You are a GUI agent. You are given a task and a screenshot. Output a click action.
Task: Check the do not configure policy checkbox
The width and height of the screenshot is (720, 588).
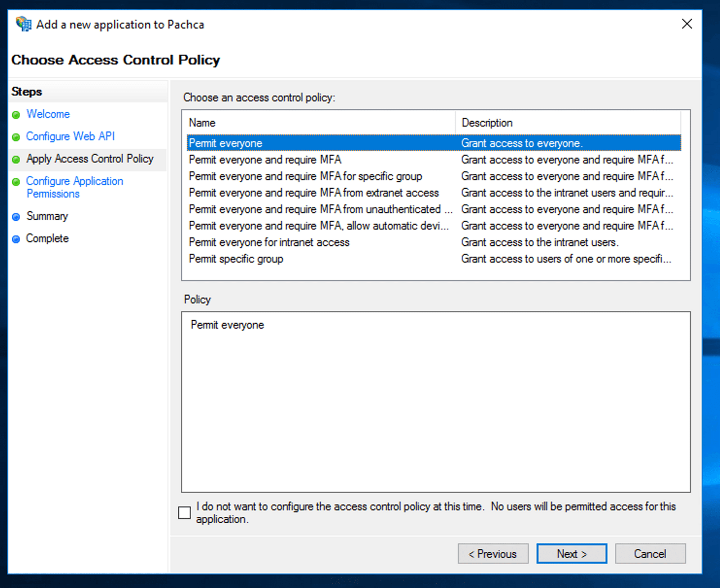(x=185, y=512)
